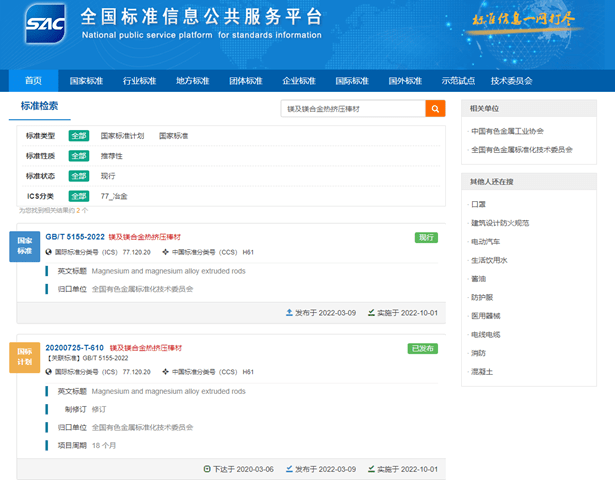Click red title 镁及镁合金热挤压棒材 of GB/T 5155-2022
Viewport: 615px width, 480px height.
(144, 237)
